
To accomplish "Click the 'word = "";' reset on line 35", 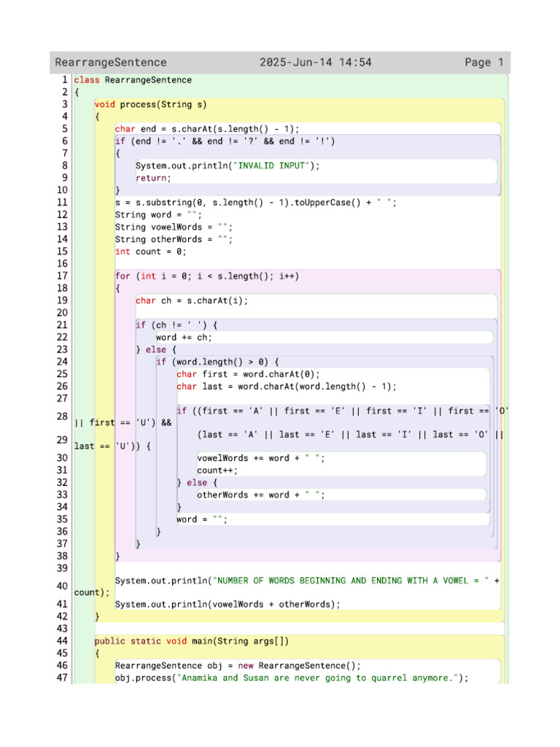I will click(202, 519).
